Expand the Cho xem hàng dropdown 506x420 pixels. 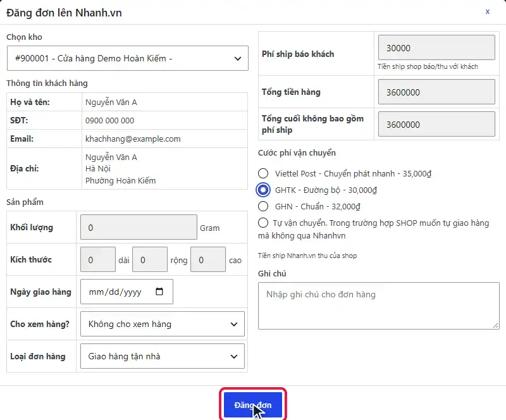click(163, 324)
